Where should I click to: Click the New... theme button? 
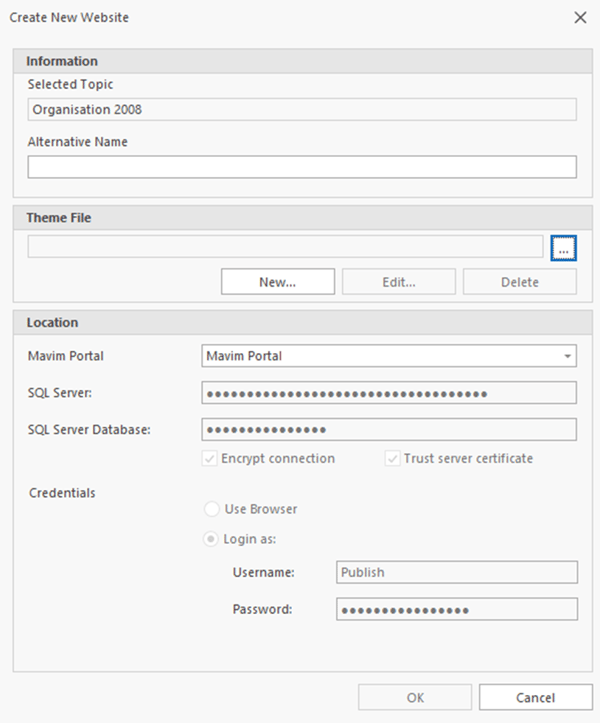tap(277, 282)
